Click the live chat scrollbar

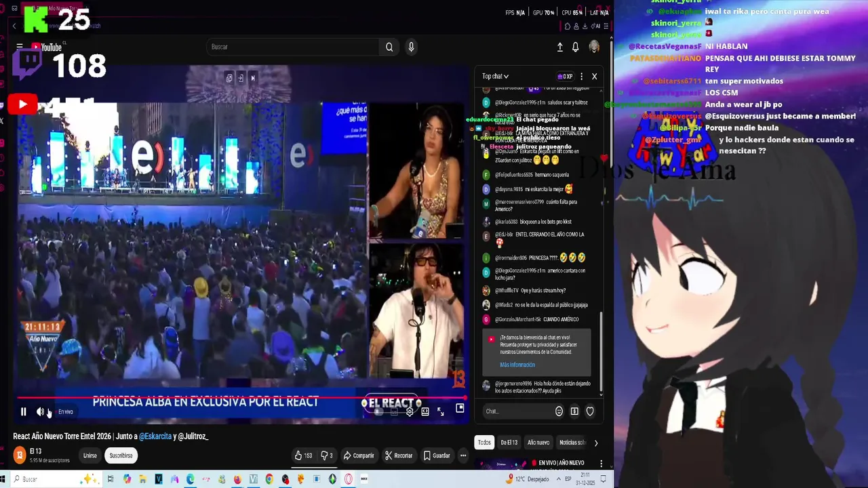point(601,352)
